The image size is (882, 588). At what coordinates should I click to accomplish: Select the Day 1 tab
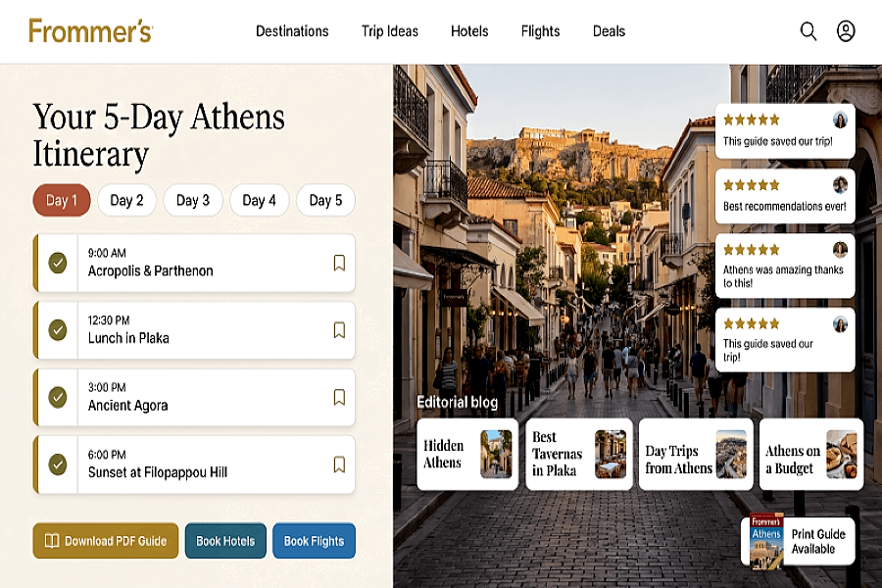point(62,200)
